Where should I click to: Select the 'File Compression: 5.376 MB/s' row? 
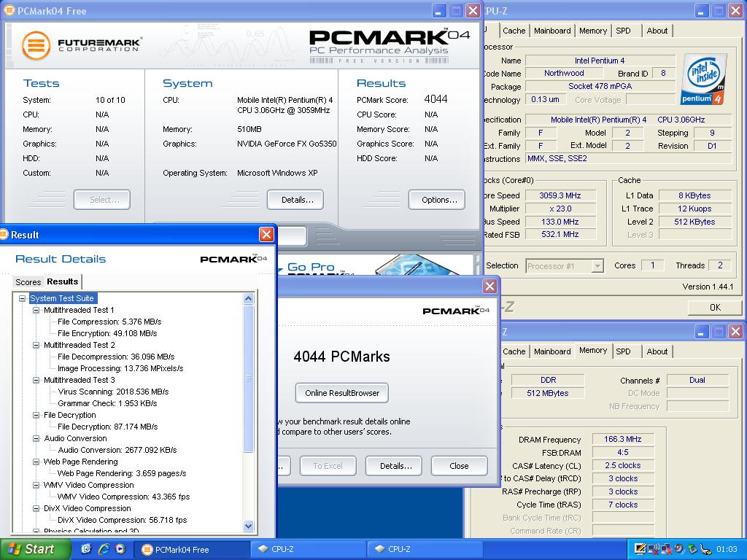point(109,322)
